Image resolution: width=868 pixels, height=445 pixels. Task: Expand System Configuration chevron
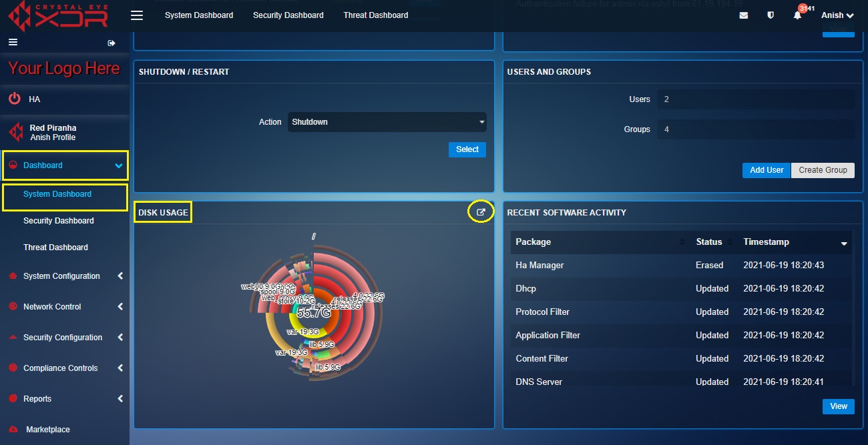click(120, 276)
